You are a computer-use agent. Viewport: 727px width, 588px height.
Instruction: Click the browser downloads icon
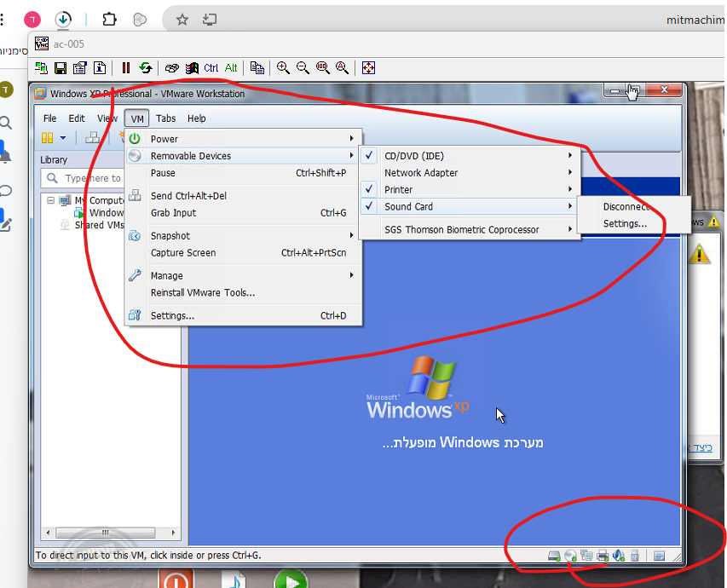pyautogui.click(x=63, y=20)
